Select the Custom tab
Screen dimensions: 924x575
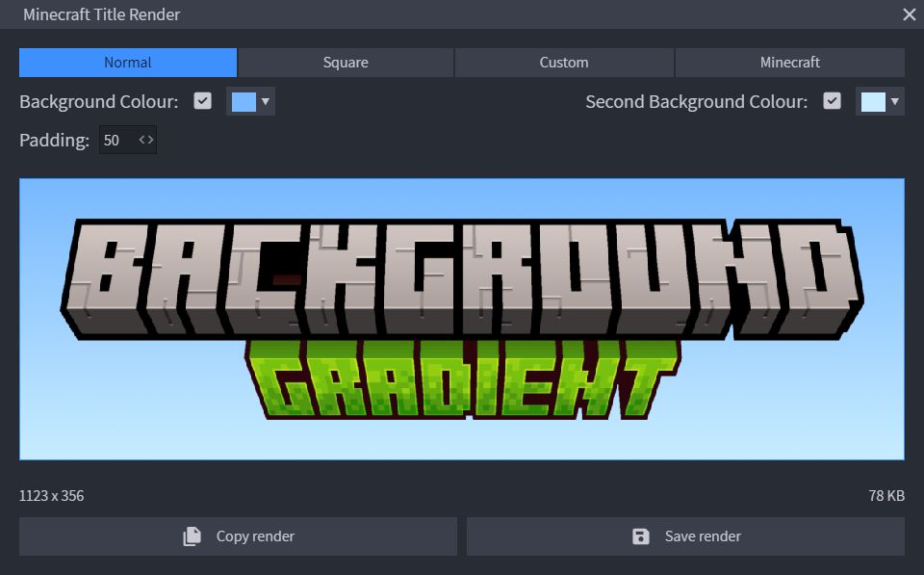coord(564,63)
